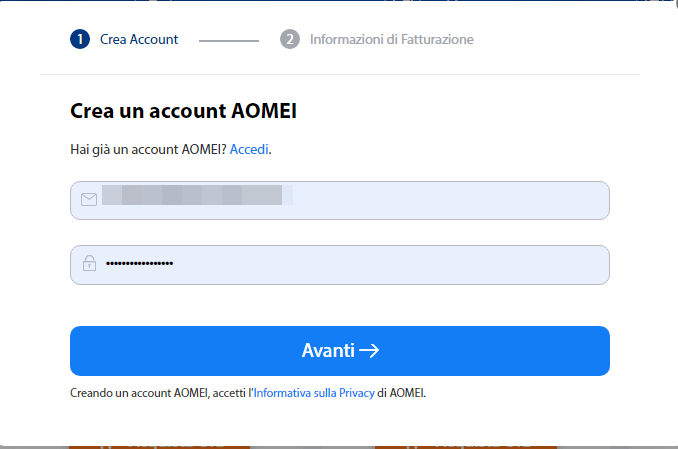Go to the Informazioni di Fatturazione step
This screenshot has width=678, height=449.
click(x=391, y=39)
